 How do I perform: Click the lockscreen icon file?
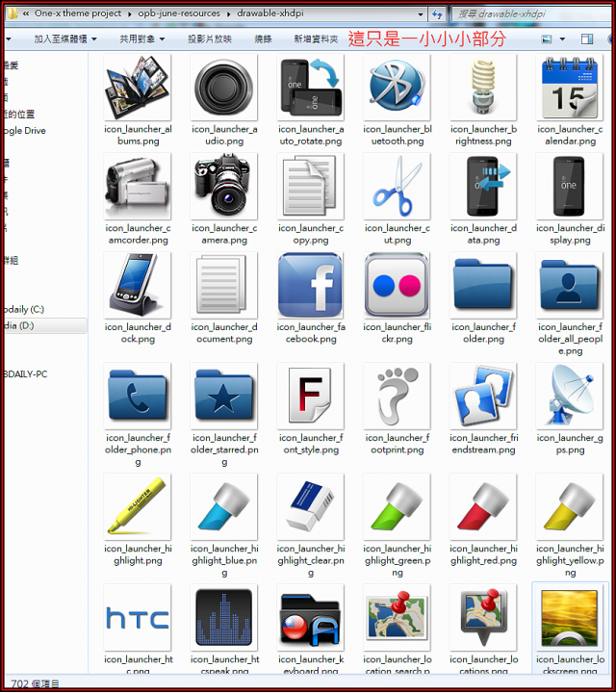tap(570, 617)
